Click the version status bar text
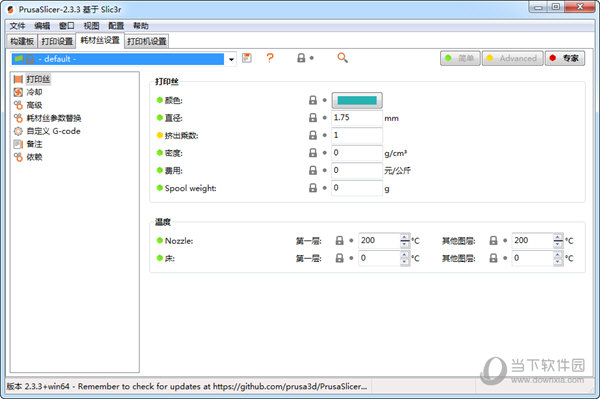Image resolution: width=600 pixels, height=399 pixels. coord(187,386)
